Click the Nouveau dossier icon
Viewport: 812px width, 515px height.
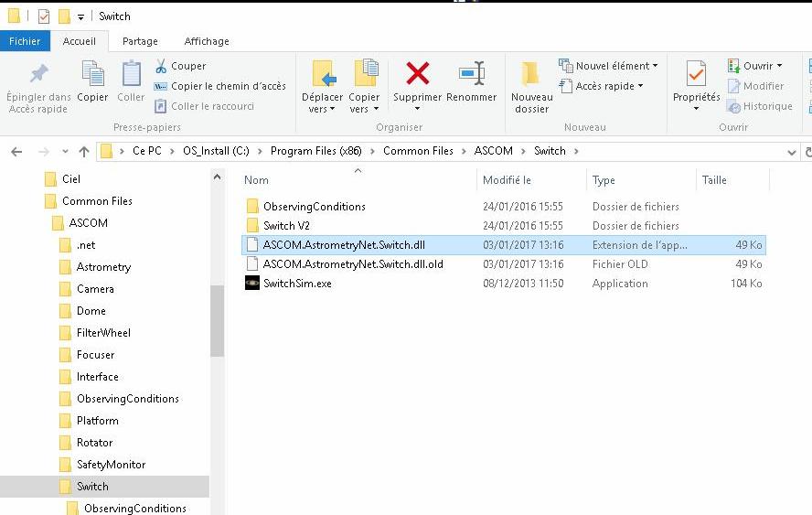(x=531, y=73)
